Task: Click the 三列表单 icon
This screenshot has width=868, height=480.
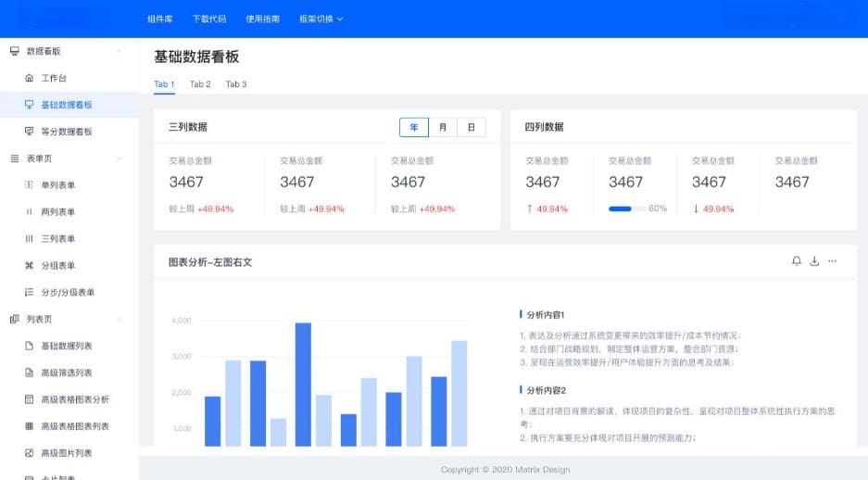Action: point(30,239)
